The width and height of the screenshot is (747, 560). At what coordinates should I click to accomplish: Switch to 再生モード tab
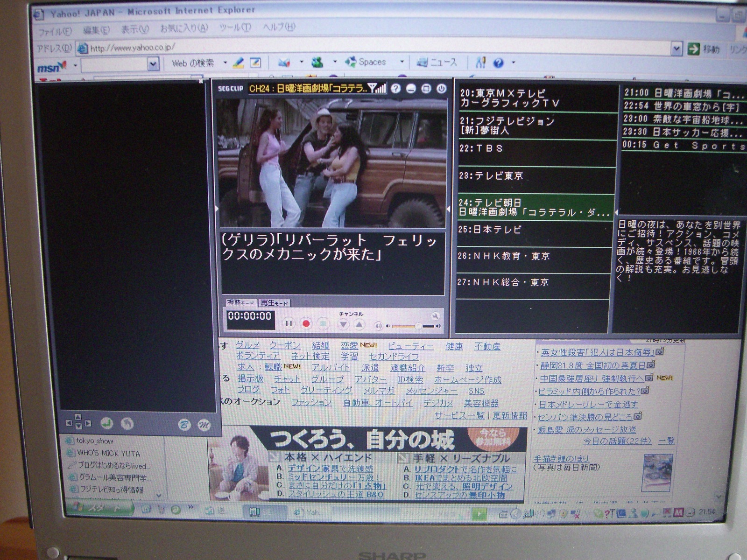[x=275, y=302]
